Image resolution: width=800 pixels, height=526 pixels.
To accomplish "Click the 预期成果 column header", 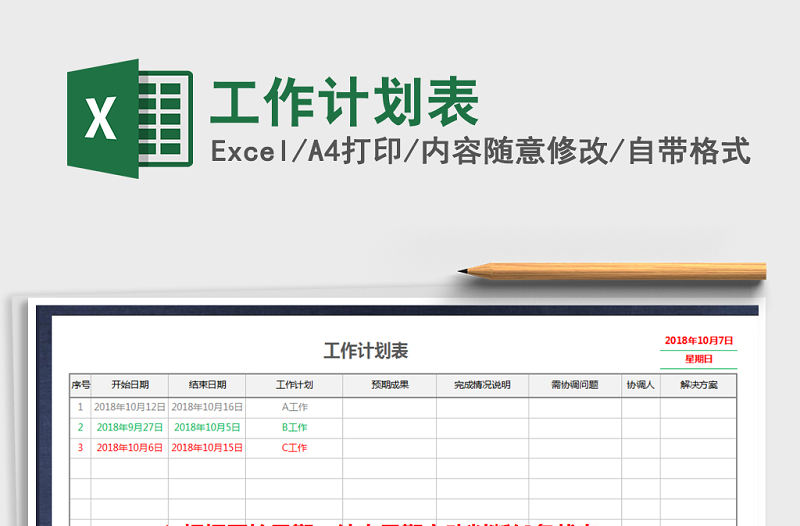I will 389,384.
